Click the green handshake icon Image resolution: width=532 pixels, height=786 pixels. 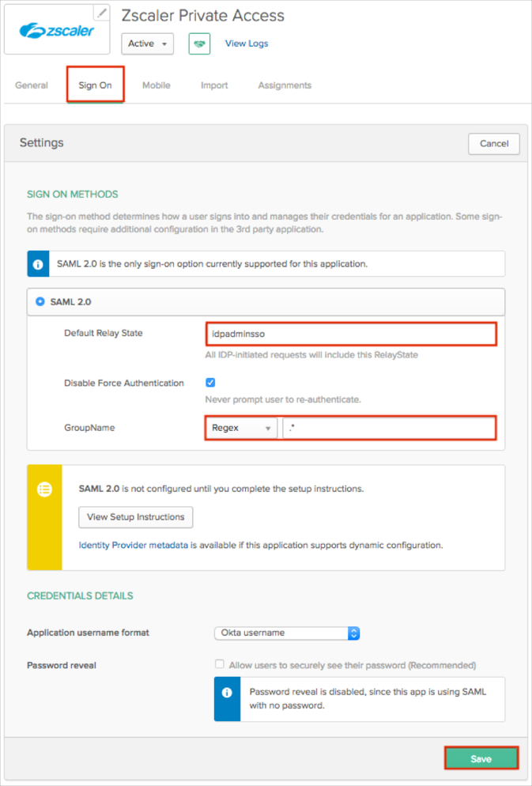pos(198,43)
